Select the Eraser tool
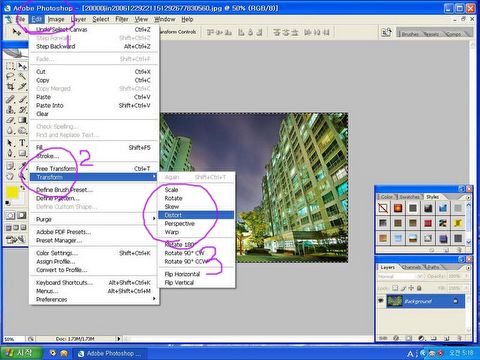Viewport: 480px width, 360px height. (10, 120)
